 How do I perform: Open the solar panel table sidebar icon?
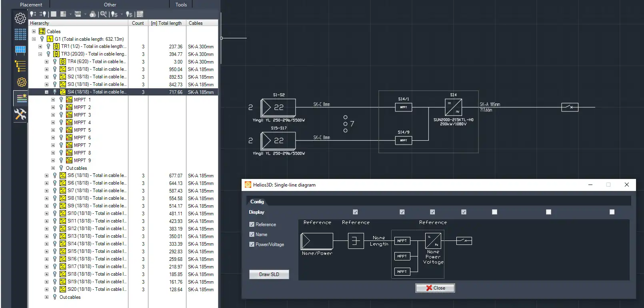click(20, 50)
